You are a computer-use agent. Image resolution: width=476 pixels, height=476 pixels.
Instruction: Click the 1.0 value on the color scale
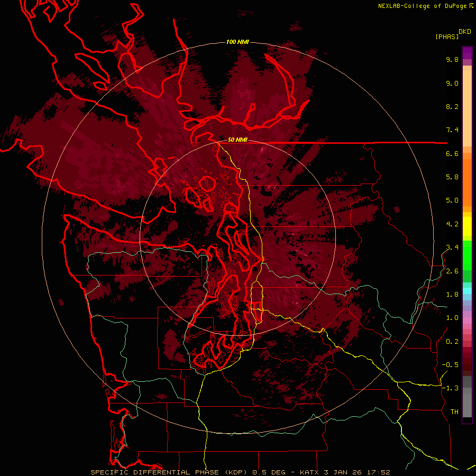(x=452, y=318)
